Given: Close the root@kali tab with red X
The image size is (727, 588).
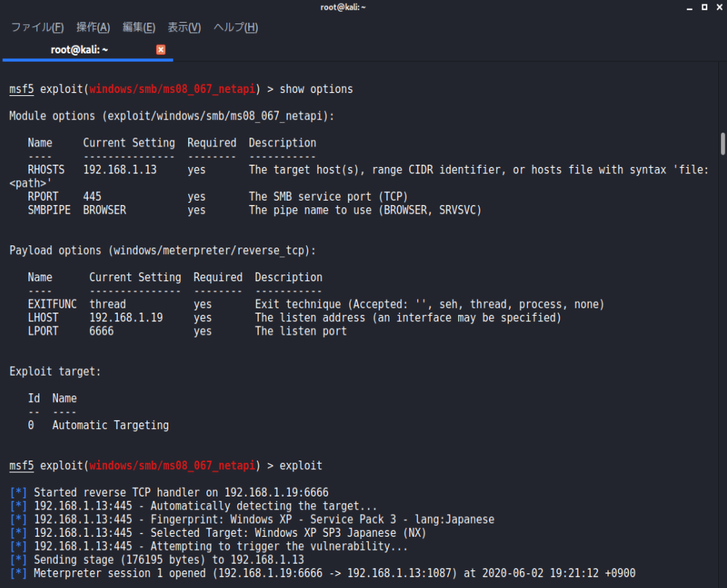Looking at the screenshot, I should [x=161, y=50].
